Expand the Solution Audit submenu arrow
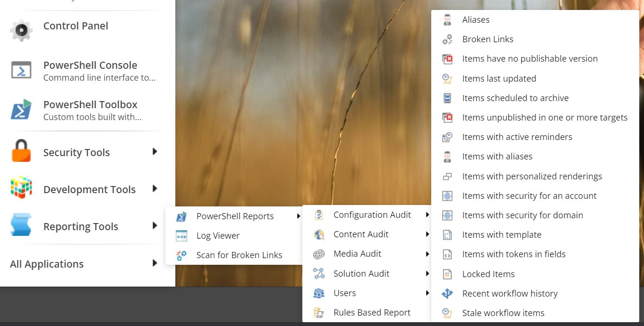Image resolution: width=644 pixels, height=326 pixels. [x=427, y=274]
